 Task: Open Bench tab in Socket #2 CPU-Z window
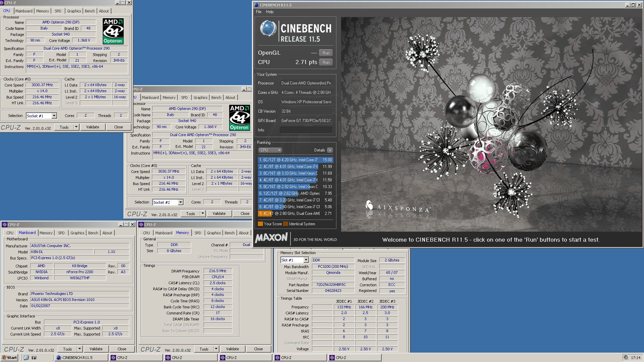[216, 98]
